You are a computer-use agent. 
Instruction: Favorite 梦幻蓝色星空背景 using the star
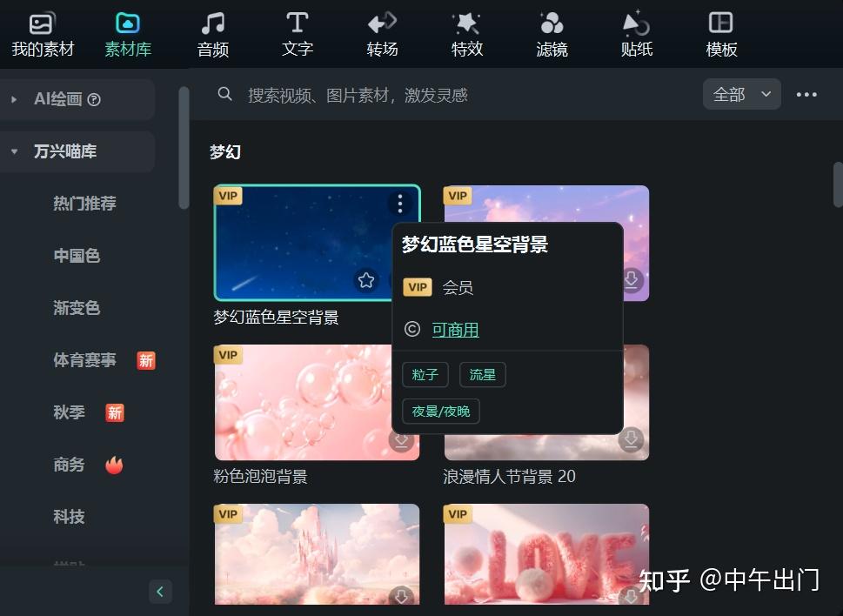point(366,280)
